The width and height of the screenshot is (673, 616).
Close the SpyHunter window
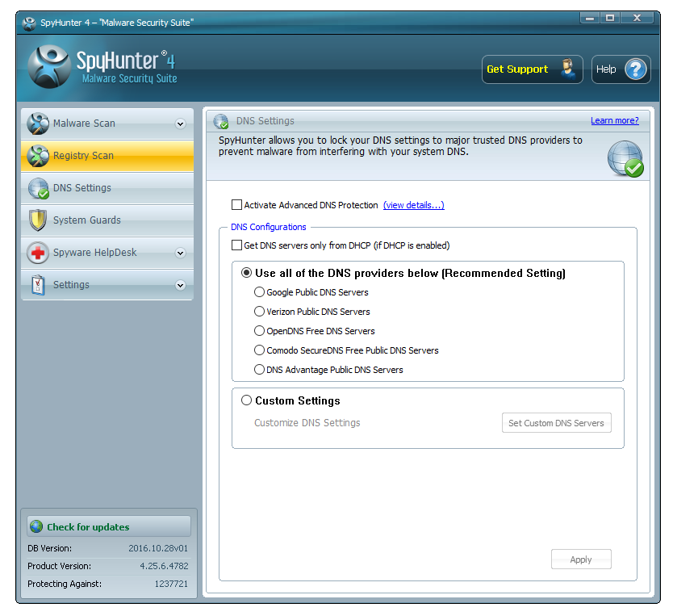click(x=637, y=18)
